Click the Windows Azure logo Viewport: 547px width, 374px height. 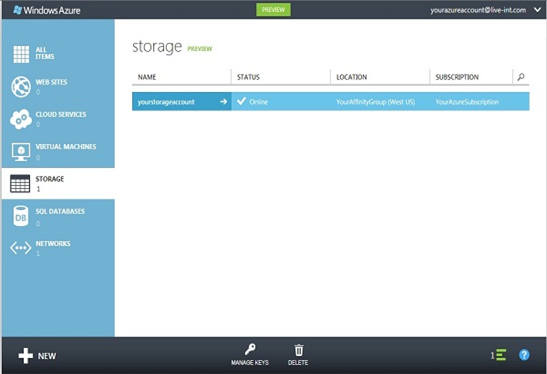pyautogui.click(x=47, y=10)
